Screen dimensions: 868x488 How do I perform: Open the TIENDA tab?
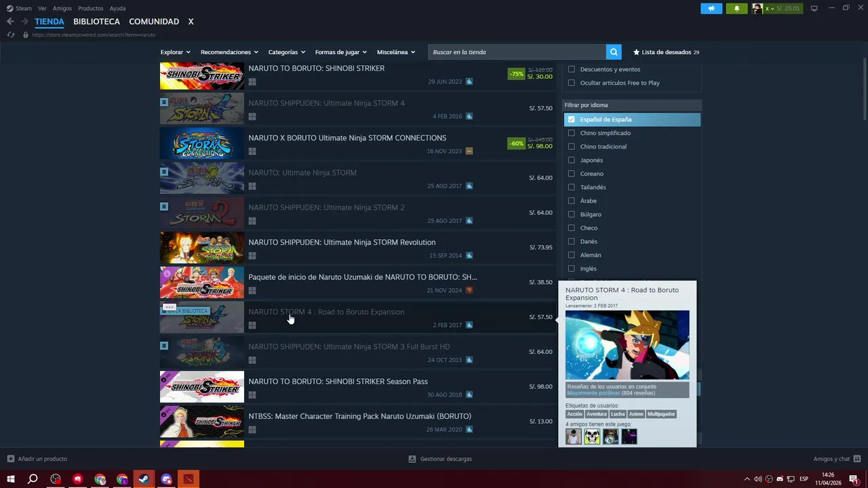point(50,22)
